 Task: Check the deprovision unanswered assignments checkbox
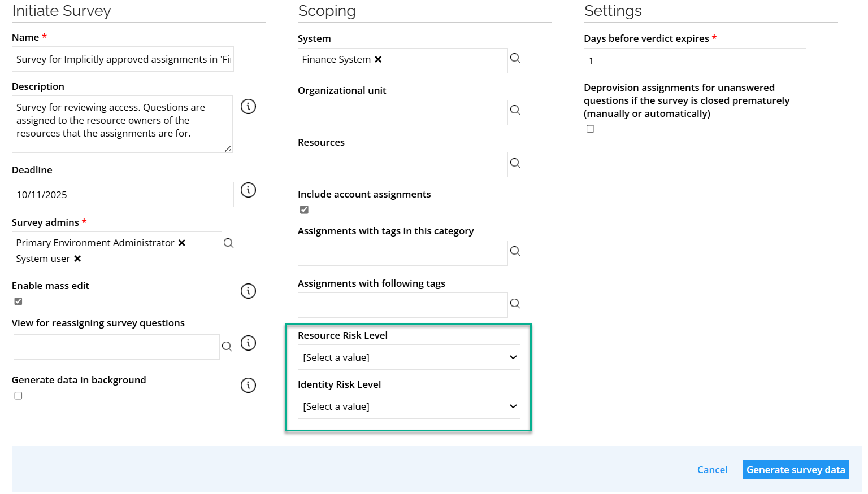pyautogui.click(x=591, y=129)
